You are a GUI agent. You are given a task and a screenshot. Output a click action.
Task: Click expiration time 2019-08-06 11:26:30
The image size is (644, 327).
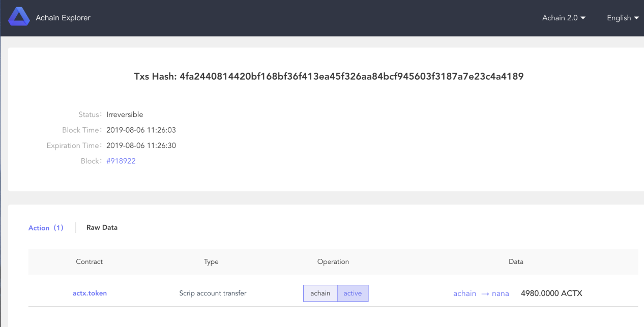(x=141, y=145)
